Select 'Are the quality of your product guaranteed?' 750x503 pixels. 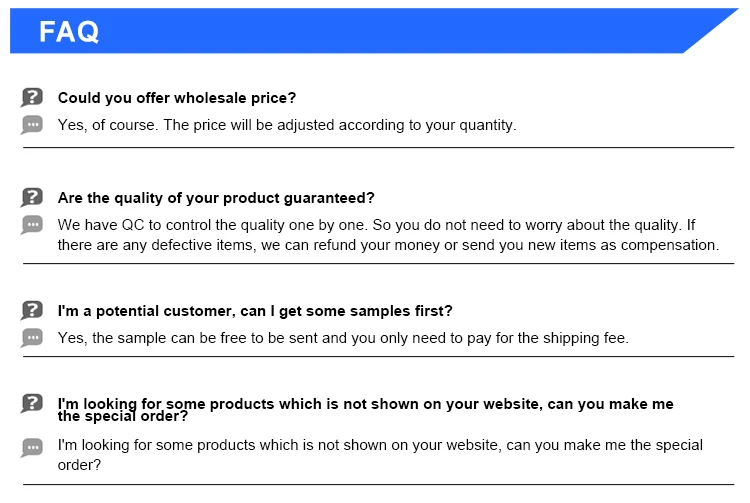[216, 198]
